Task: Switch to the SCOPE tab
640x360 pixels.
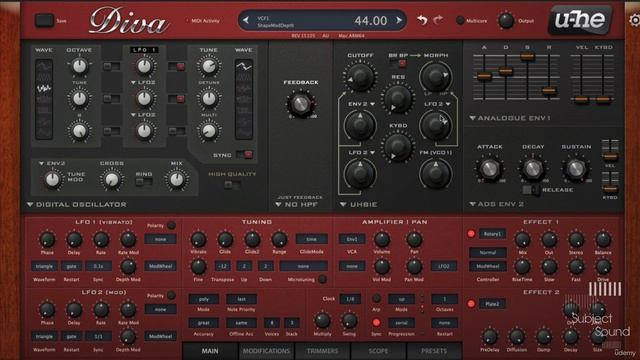Action: (x=378, y=351)
